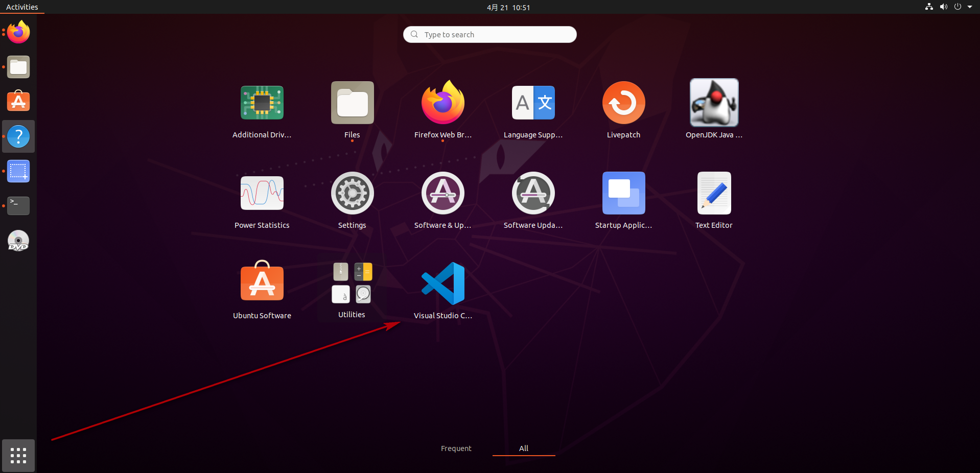Screen dimensions: 980x473
Task: Open Additional Drivers app
Action: (262, 103)
